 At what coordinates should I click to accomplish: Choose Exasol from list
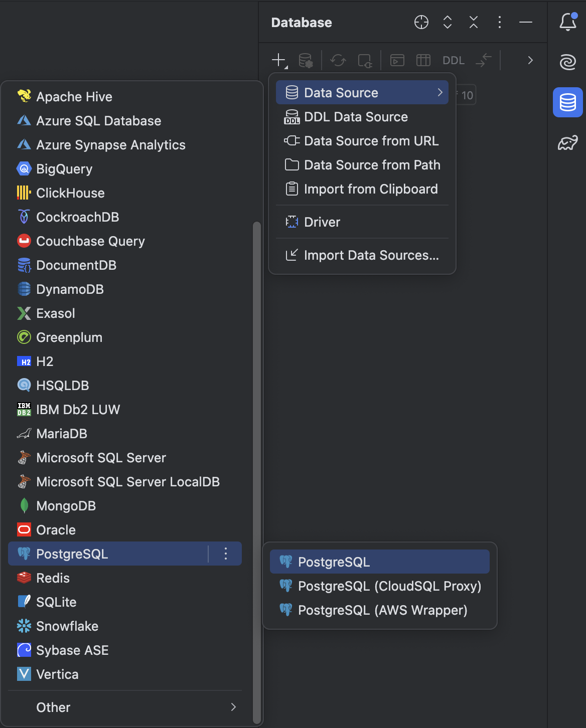click(x=125, y=313)
